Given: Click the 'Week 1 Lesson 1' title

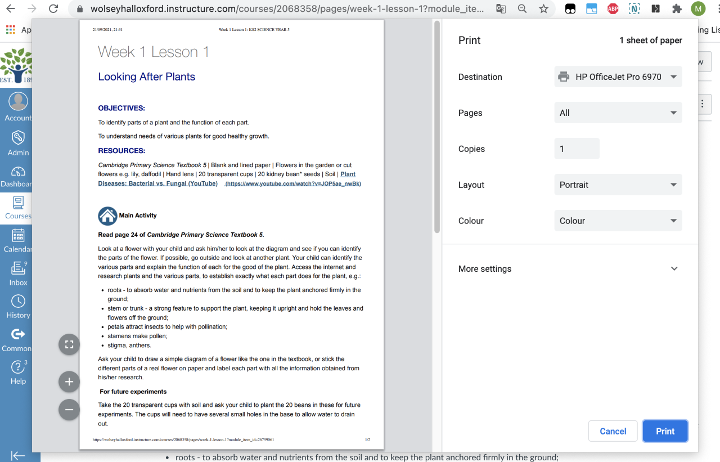Looking at the screenshot, I should [153, 52].
